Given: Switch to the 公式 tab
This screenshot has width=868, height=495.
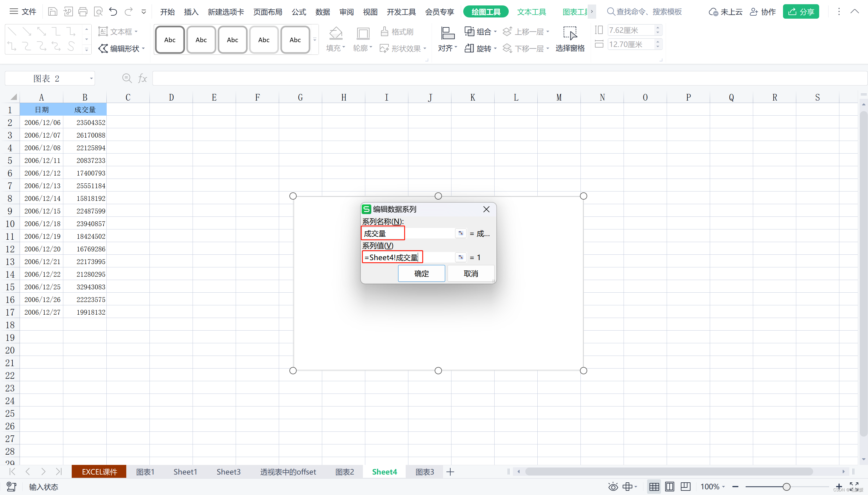Looking at the screenshot, I should pos(299,12).
